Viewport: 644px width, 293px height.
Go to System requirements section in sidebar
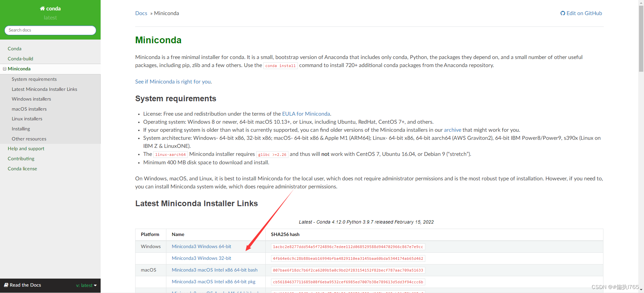34,79
